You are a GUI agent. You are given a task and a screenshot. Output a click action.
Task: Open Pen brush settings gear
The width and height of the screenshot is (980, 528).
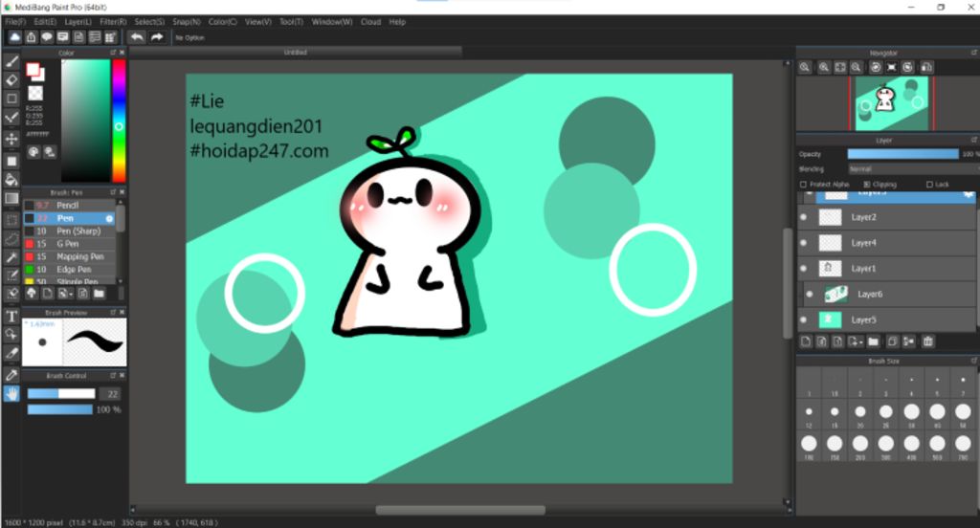click(x=109, y=219)
